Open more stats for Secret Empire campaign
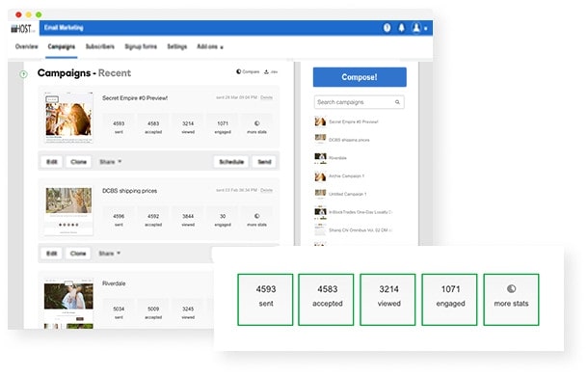Screen dimensions: 588x376 click(256, 127)
